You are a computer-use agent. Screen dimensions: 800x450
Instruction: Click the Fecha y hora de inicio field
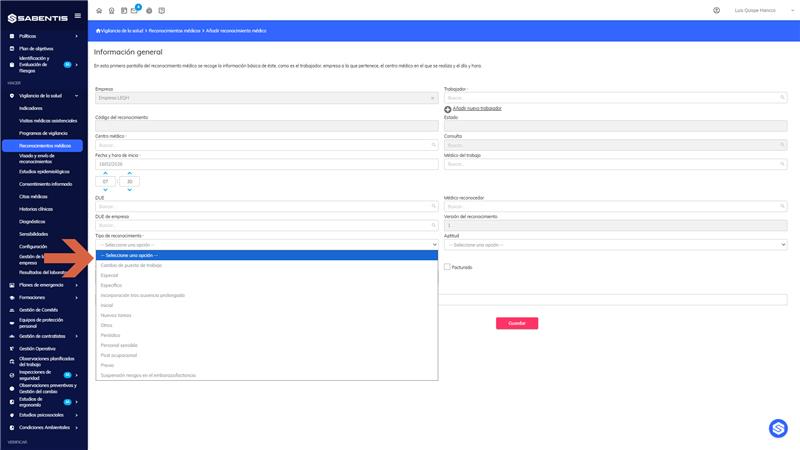(x=266, y=164)
